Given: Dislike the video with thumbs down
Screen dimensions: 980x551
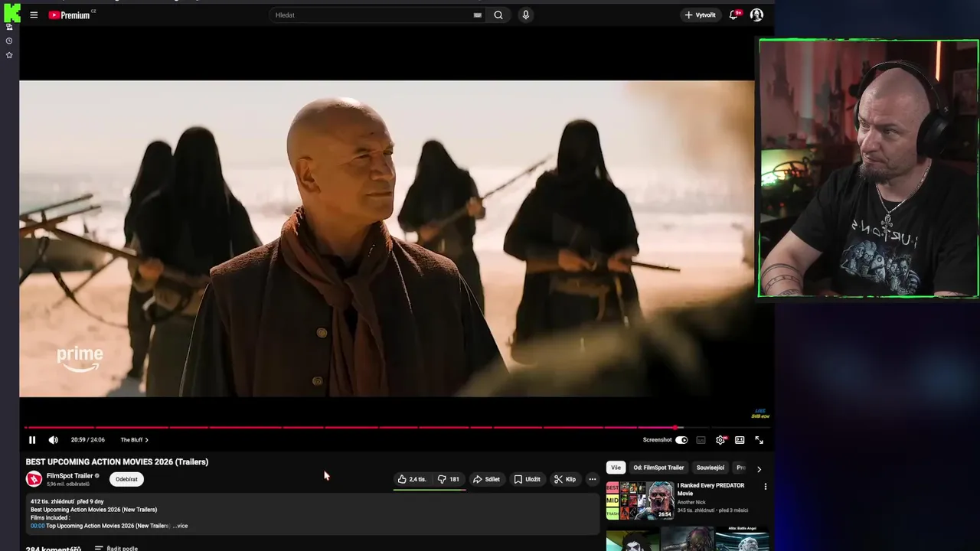Looking at the screenshot, I should click(x=449, y=479).
